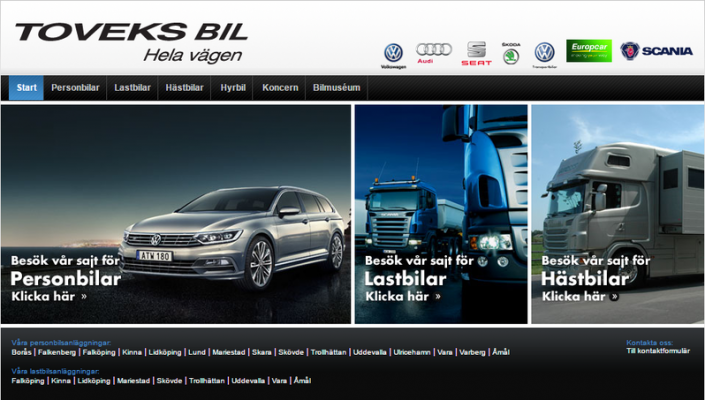
Task: Open Ulricehamn car dealership link
Action: [x=412, y=352]
